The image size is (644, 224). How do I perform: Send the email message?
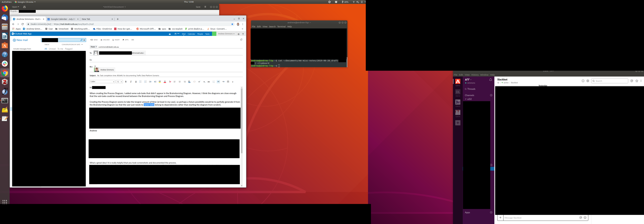[x=94, y=40]
